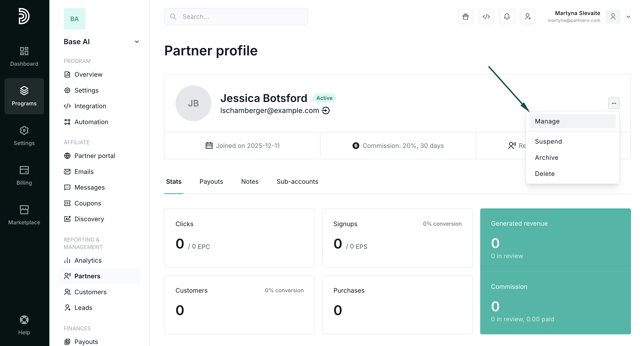Click the Partnero logo at top left

click(24, 16)
